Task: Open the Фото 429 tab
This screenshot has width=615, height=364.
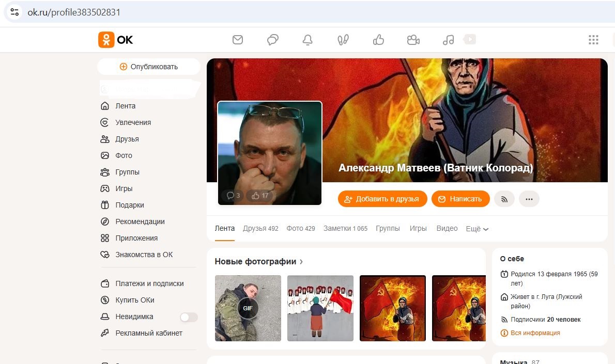Action: (x=301, y=228)
